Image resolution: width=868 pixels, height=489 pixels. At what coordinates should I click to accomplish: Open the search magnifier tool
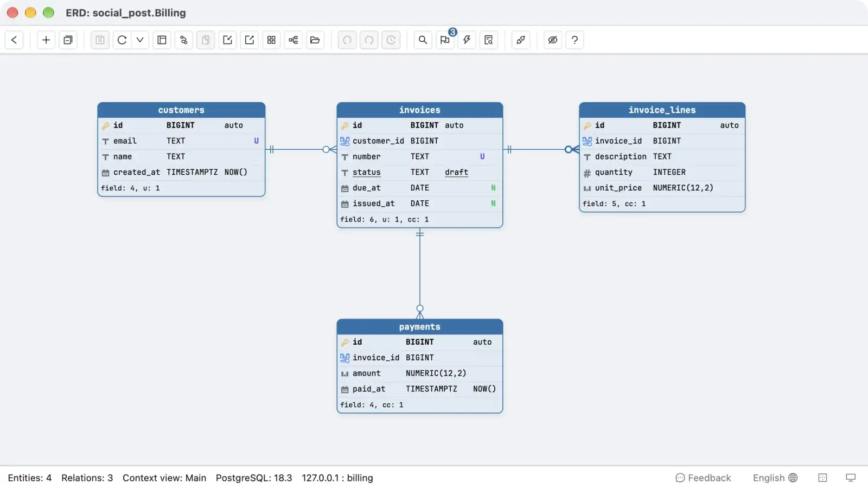click(x=423, y=40)
